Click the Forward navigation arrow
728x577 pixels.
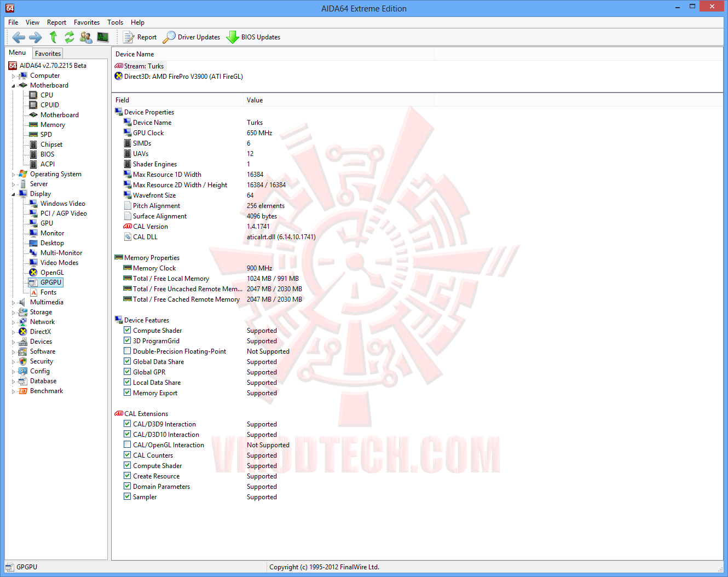click(36, 37)
